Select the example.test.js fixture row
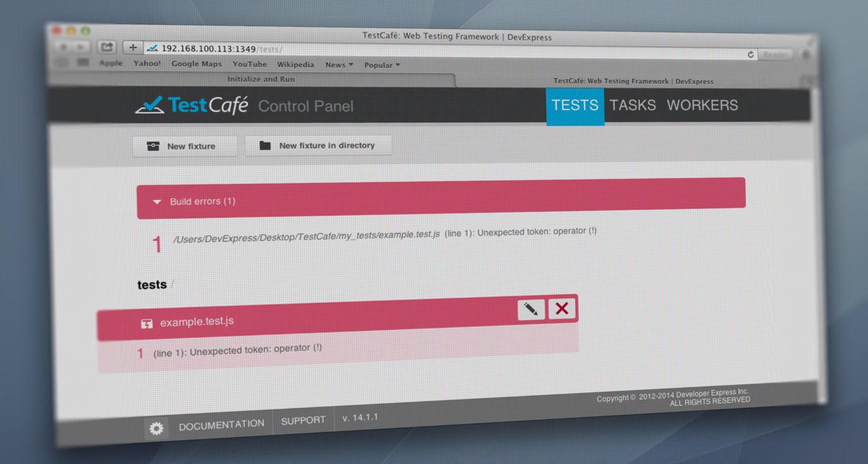Screen dimensions: 868x464 [x=337, y=318]
